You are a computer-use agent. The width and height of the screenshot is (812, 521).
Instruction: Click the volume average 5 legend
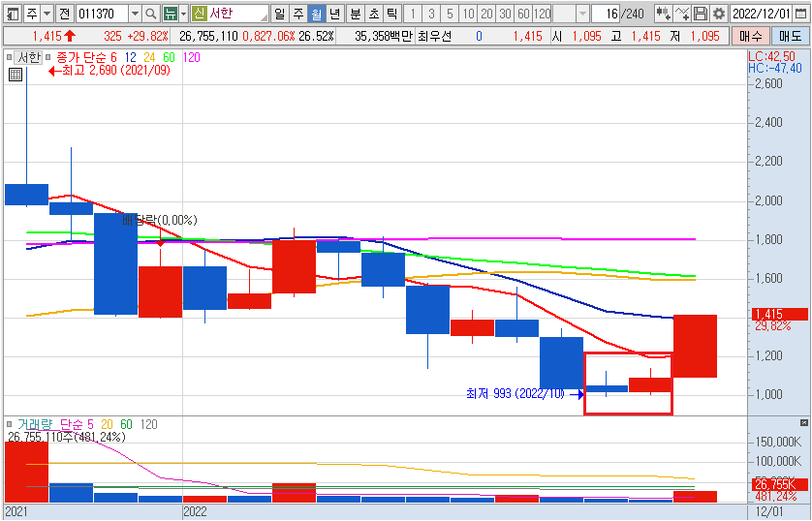coord(90,425)
